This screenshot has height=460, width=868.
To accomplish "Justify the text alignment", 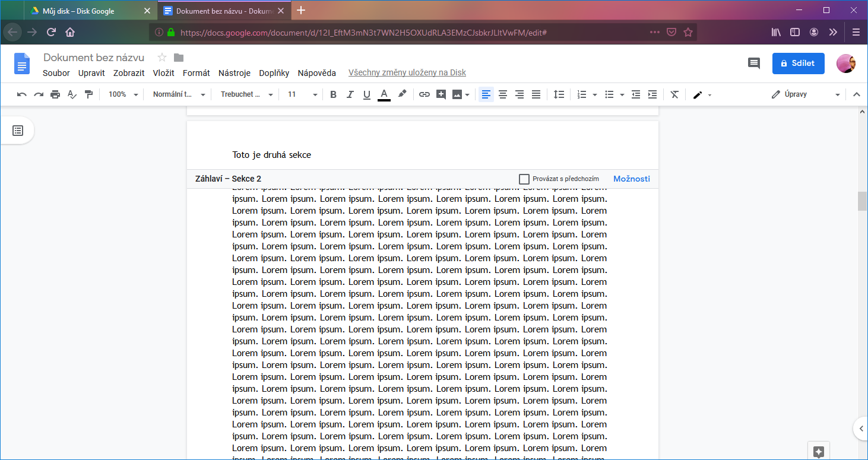I will (x=536, y=94).
